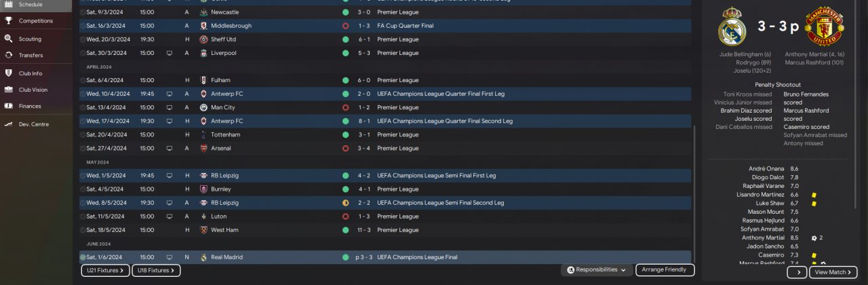The height and width of the screenshot is (285, 868).
Task: Click the Real Madrid crest in match summary
Action: point(732,27)
